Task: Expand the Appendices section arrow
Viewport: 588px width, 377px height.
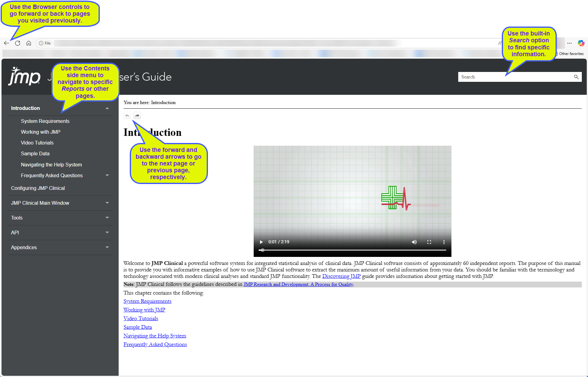Action: (x=107, y=247)
